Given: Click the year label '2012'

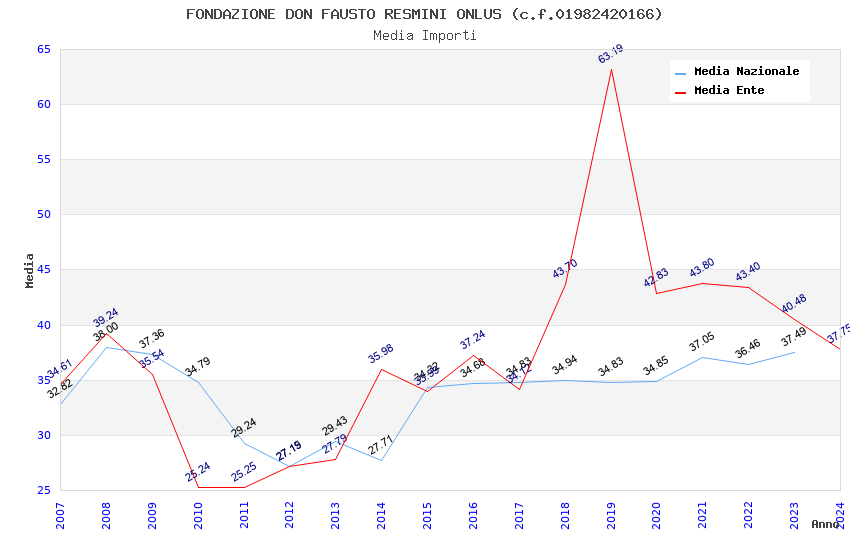Looking at the screenshot, I should (x=289, y=515).
